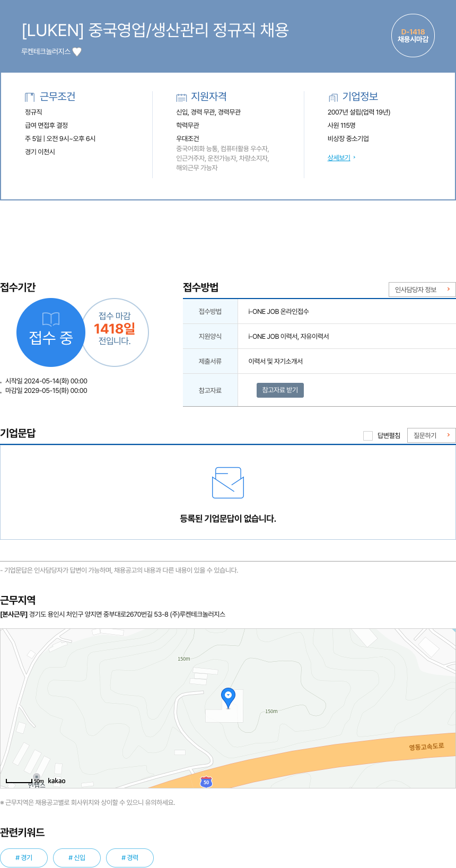Select the # 경기 keyword tag
456x868 pixels.
24,858
